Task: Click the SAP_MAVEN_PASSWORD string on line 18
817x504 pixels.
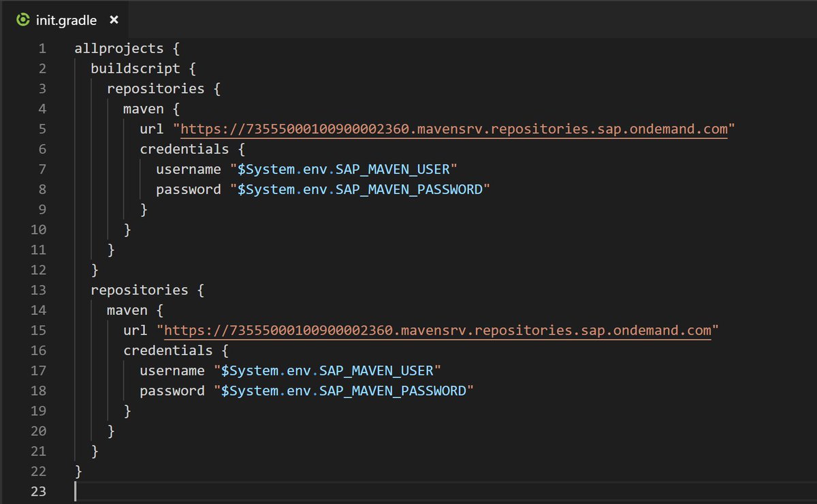Action: (x=343, y=391)
